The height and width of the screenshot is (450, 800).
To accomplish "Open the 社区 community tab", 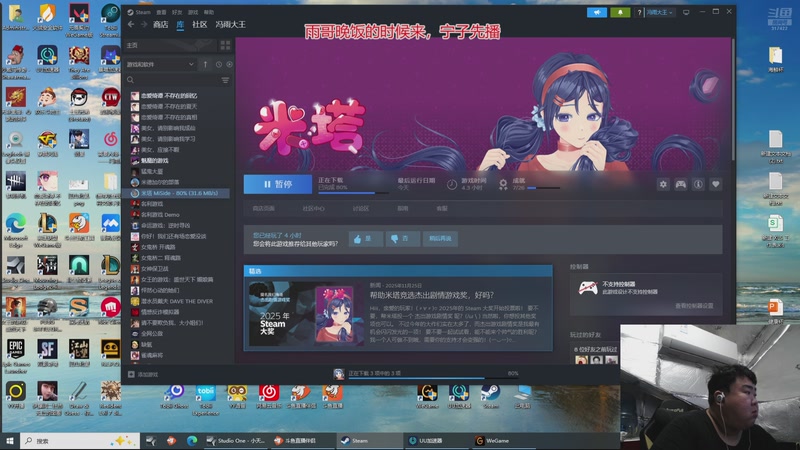I will (x=199, y=24).
